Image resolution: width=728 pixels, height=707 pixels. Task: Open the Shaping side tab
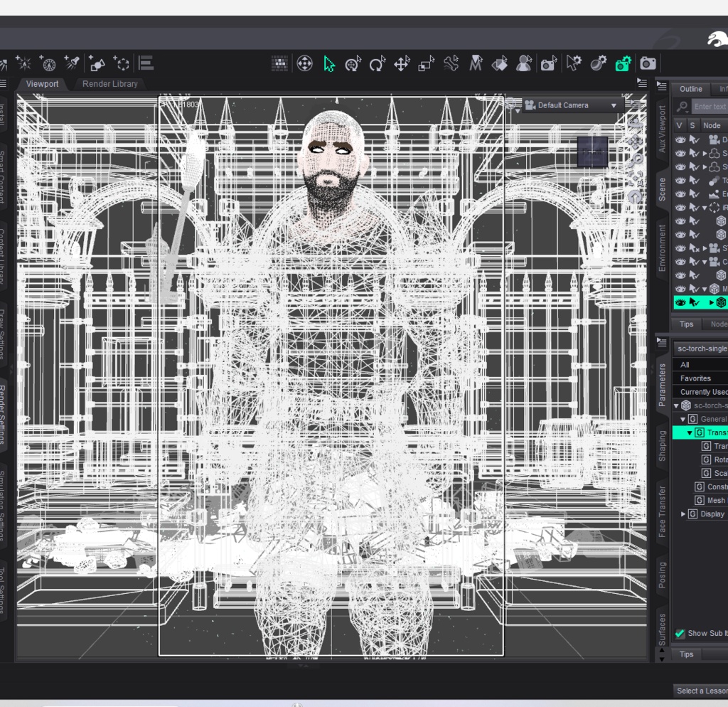tap(662, 446)
